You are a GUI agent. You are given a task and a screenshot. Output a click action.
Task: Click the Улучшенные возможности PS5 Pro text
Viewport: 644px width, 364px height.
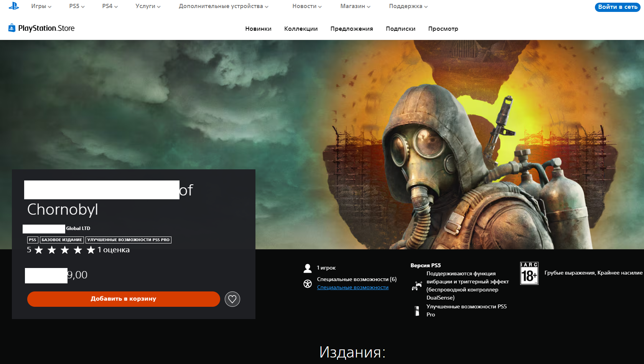(x=467, y=311)
